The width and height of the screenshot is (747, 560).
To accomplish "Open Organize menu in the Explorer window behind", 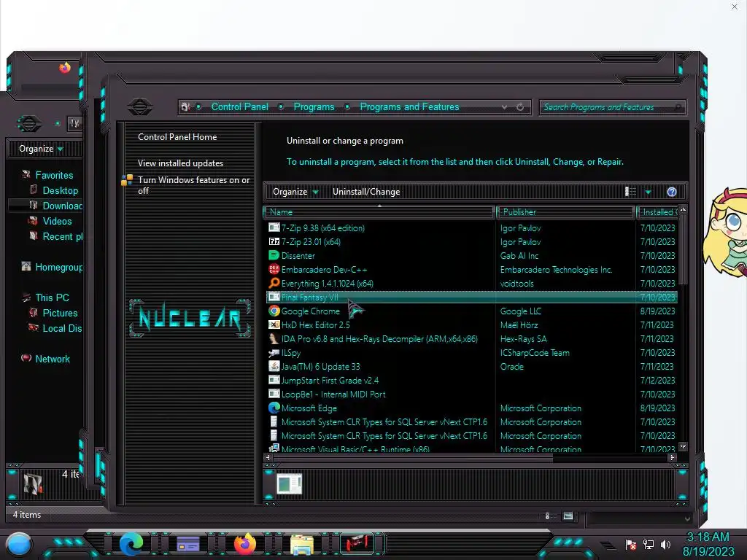I will click(x=41, y=149).
